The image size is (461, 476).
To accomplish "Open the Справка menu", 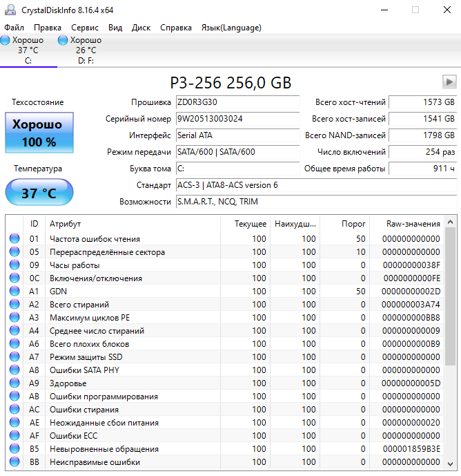I will click(176, 28).
